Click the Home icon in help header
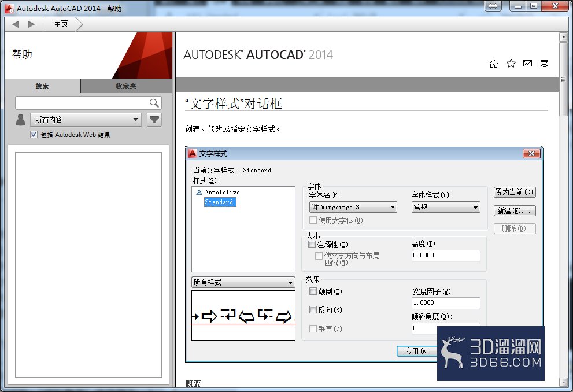Image resolution: width=573 pixels, height=392 pixels. [494, 64]
